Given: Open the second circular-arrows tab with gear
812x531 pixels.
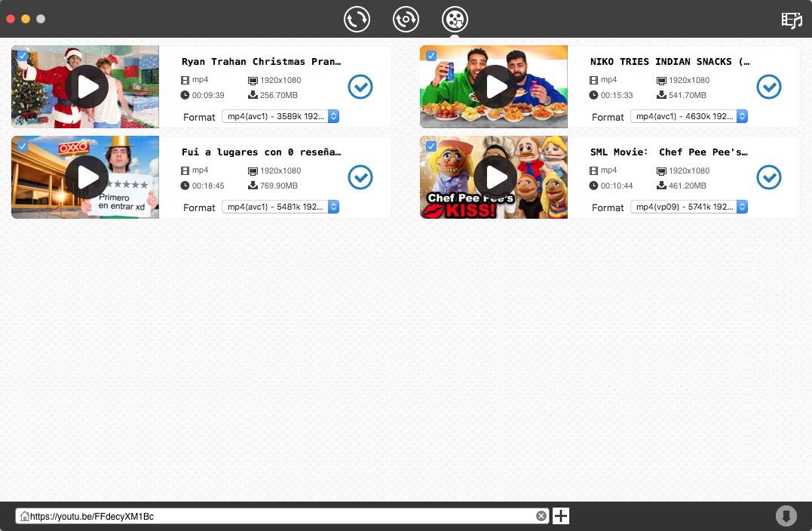Looking at the screenshot, I should (x=406, y=19).
